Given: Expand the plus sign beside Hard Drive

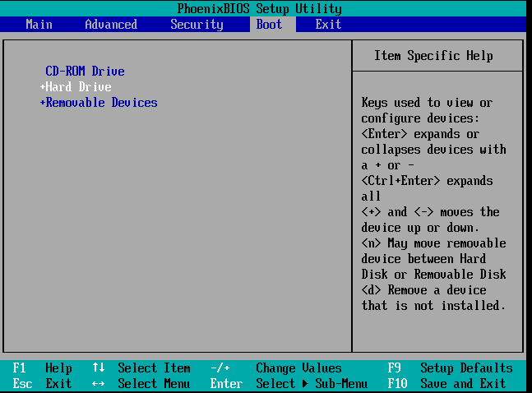Looking at the screenshot, I should 43,87.
